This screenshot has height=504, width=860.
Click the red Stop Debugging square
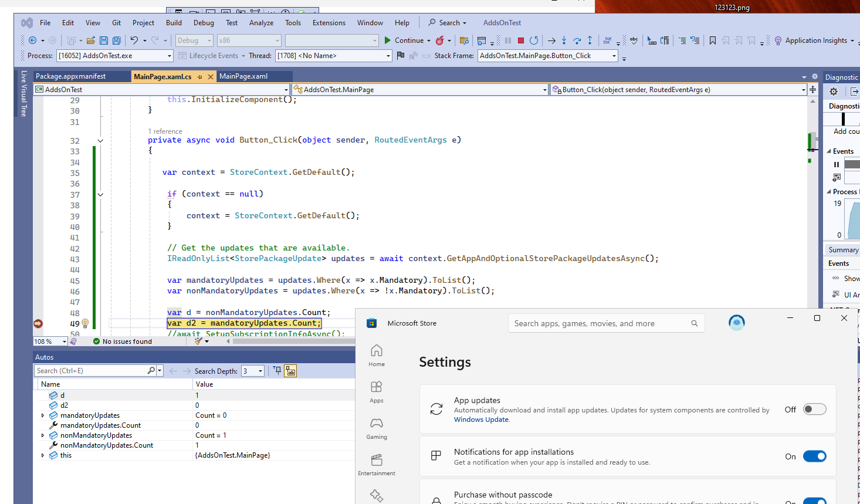point(521,40)
